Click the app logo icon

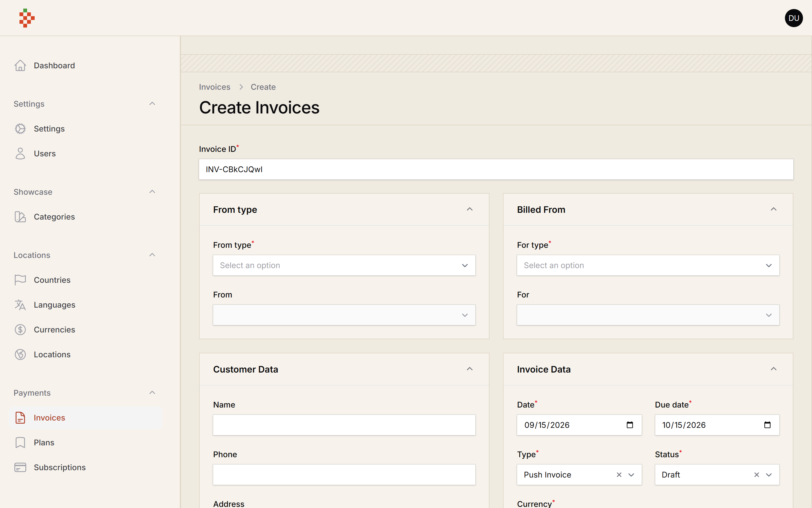(27, 18)
